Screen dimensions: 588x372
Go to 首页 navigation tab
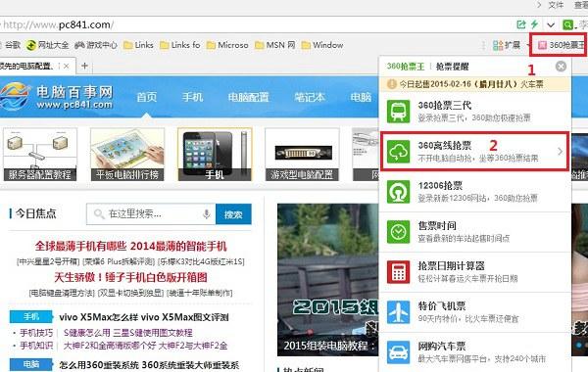coord(147,97)
